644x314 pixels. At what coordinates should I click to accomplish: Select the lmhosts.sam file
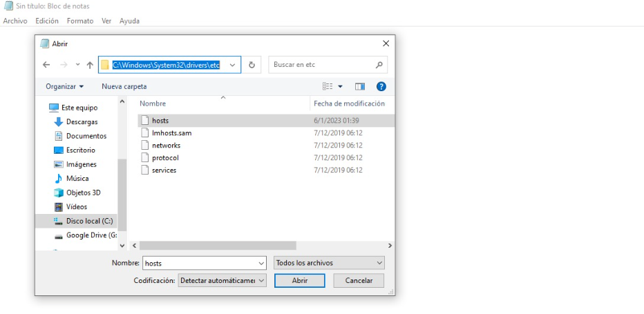171,133
